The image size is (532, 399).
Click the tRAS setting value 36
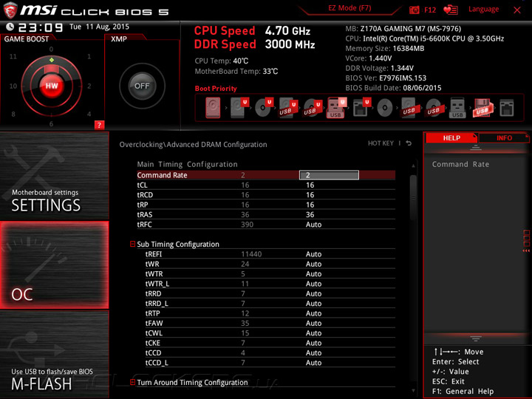pyautogui.click(x=310, y=214)
